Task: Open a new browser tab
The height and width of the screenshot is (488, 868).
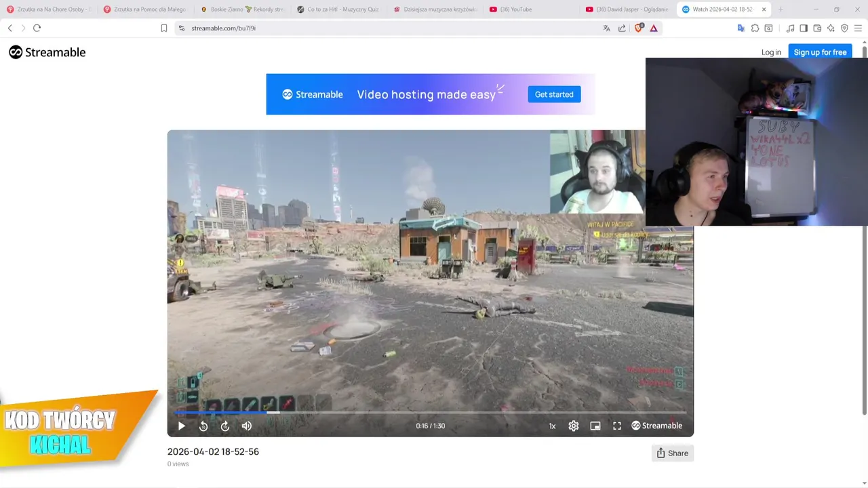Action: (x=781, y=9)
